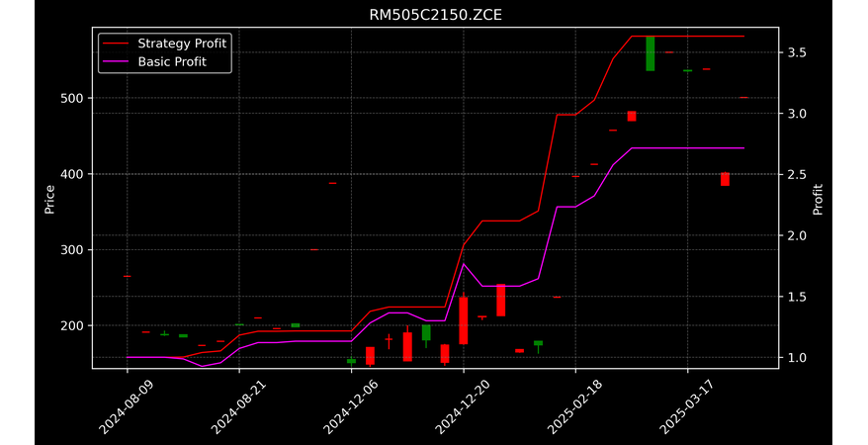Image resolution: width=868 pixels, height=445 pixels.
Task: Click the 2.0 profit tick label
Action: [x=795, y=235]
